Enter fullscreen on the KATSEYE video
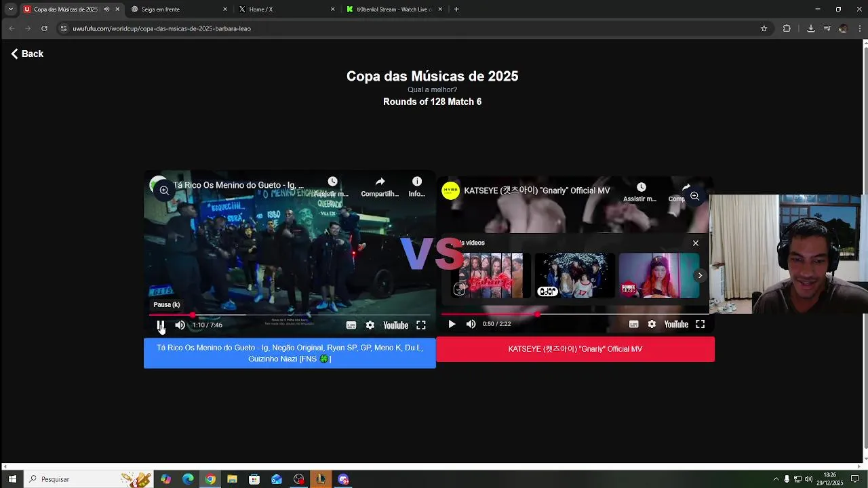 (701, 325)
